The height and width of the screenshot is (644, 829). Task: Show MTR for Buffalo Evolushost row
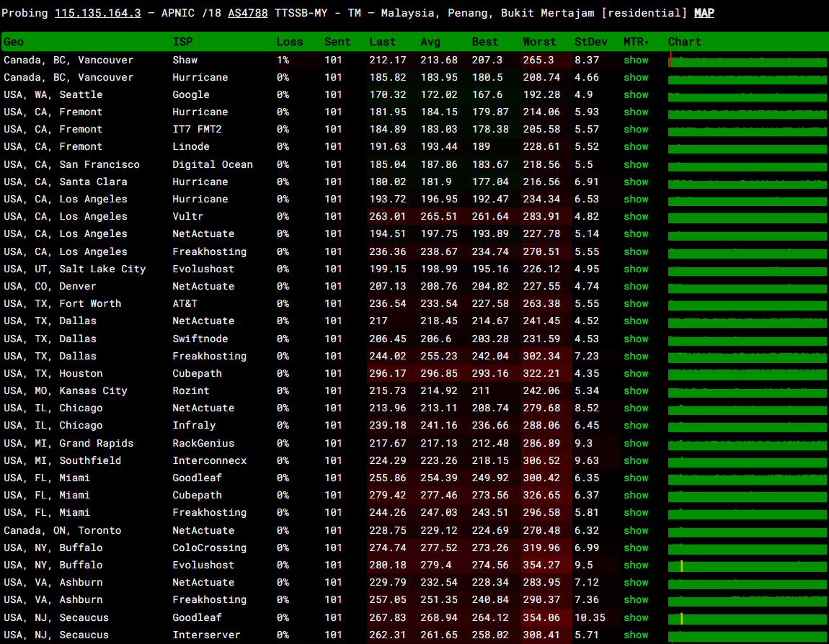coord(636,565)
